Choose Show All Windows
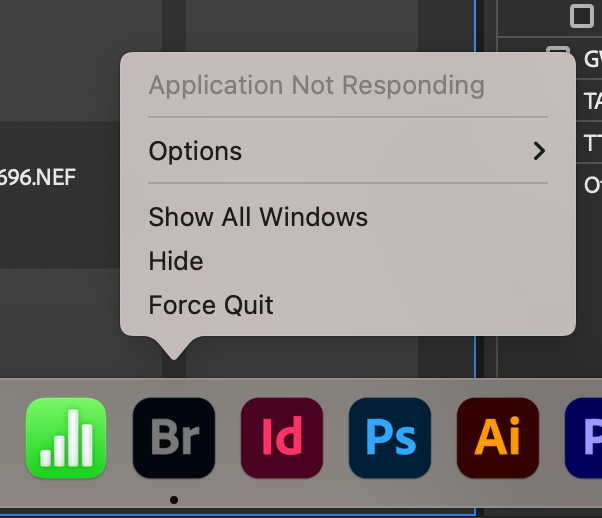Viewport: 602px width, 518px height. (x=258, y=217)
